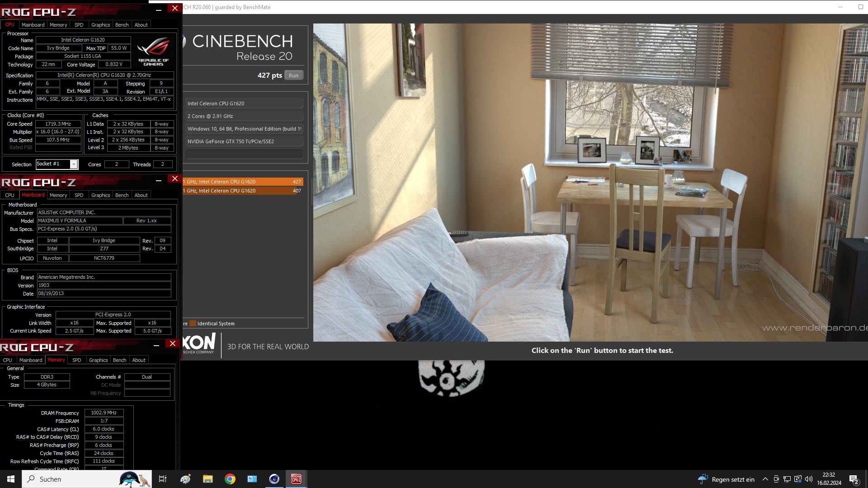Open Graphics tab in top CPU-Z window

(x=100, y=25)
